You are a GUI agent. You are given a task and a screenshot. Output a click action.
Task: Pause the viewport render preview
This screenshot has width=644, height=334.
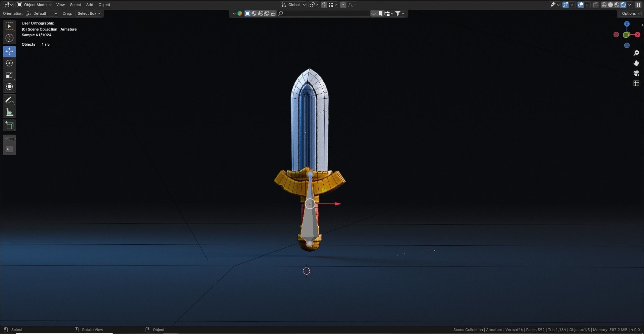[x=638, y=5]
